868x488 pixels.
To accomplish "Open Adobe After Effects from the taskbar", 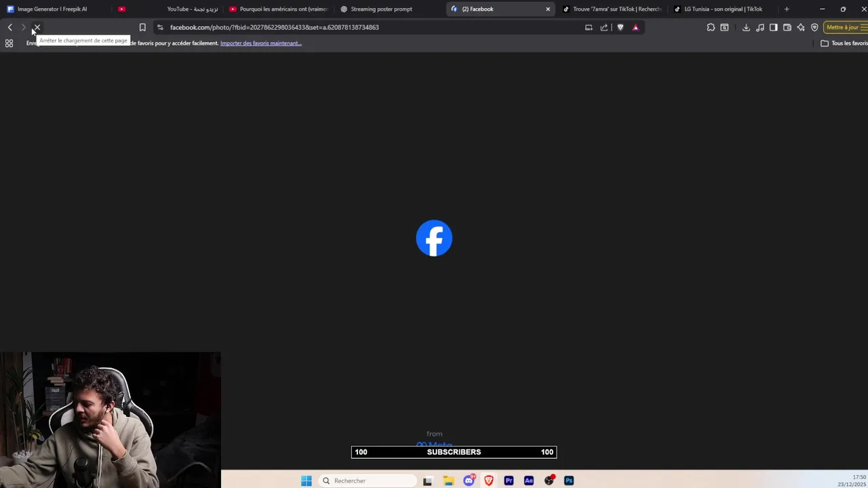I will point(529,481).
